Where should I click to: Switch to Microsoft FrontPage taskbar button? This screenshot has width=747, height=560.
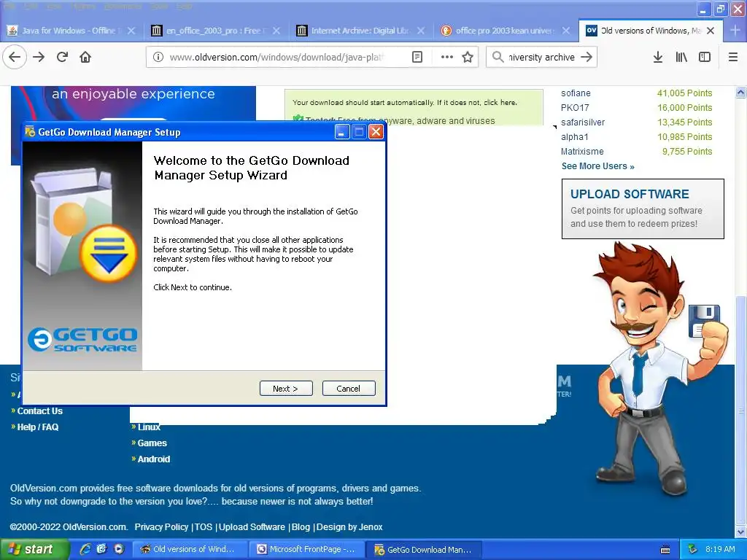[307, 550]
